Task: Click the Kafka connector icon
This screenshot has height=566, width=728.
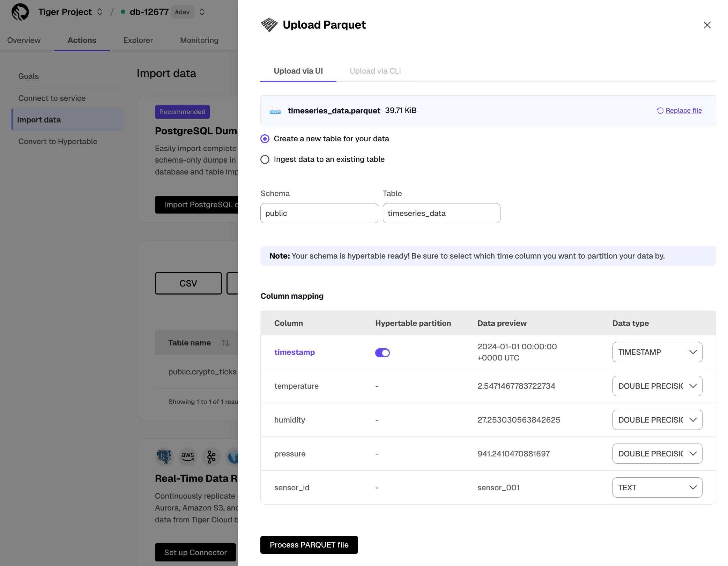Action: [x=211, y=456]
